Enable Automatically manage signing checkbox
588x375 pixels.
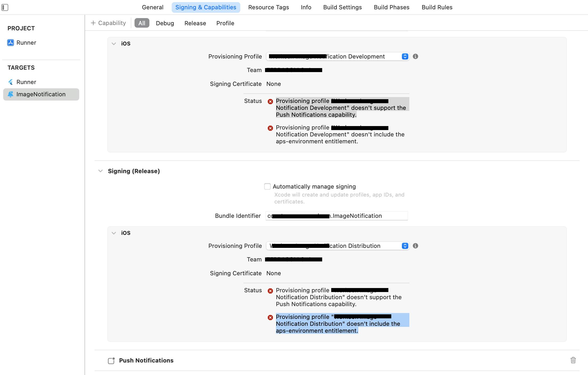click(x=267, y=186)
